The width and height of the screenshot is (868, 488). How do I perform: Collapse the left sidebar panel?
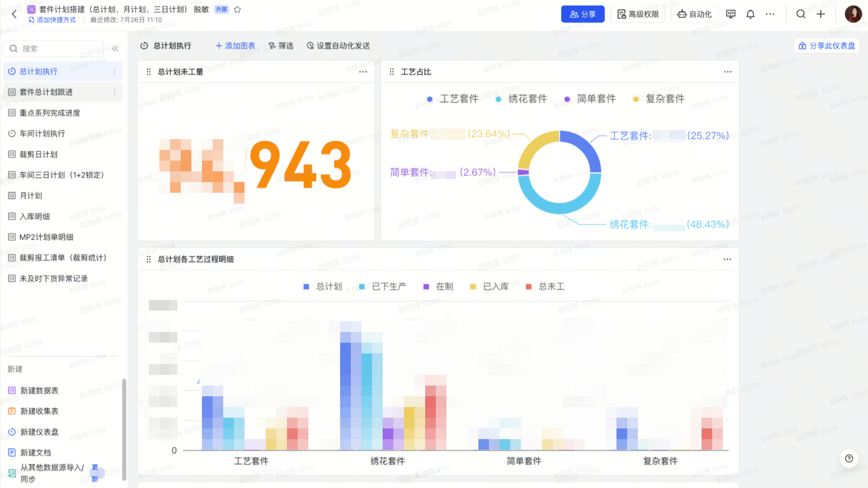pyautogui.click(x=115, y=48)
